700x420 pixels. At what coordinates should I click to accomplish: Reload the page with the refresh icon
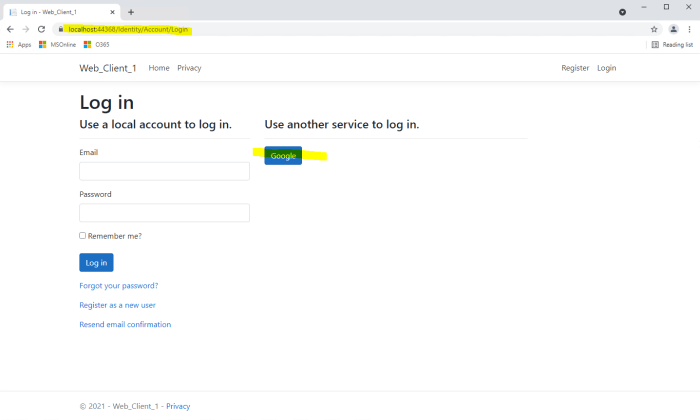42,29
